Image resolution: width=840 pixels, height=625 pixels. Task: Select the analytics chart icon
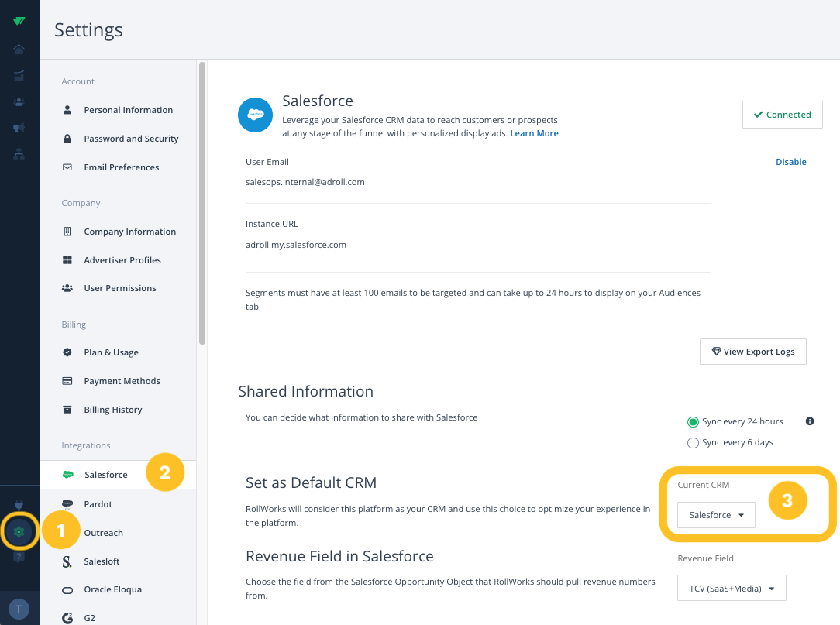pos(19,75)
